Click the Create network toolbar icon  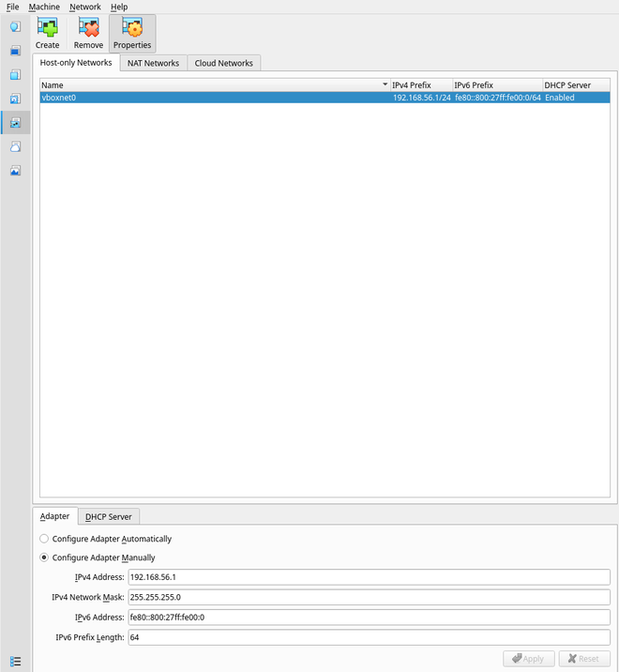[x=47, y=34]
